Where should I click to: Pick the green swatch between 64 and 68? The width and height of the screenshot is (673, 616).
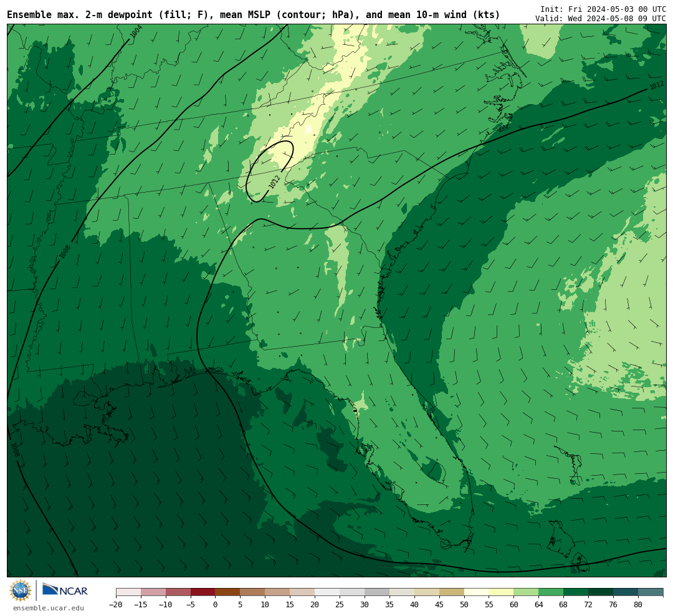[x=551, y=592]
